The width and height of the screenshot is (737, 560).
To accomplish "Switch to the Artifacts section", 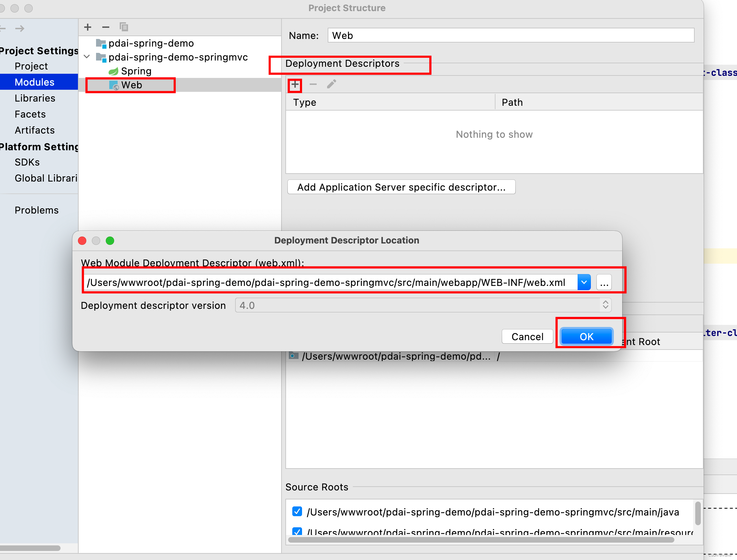I will (x=34, y=130).
